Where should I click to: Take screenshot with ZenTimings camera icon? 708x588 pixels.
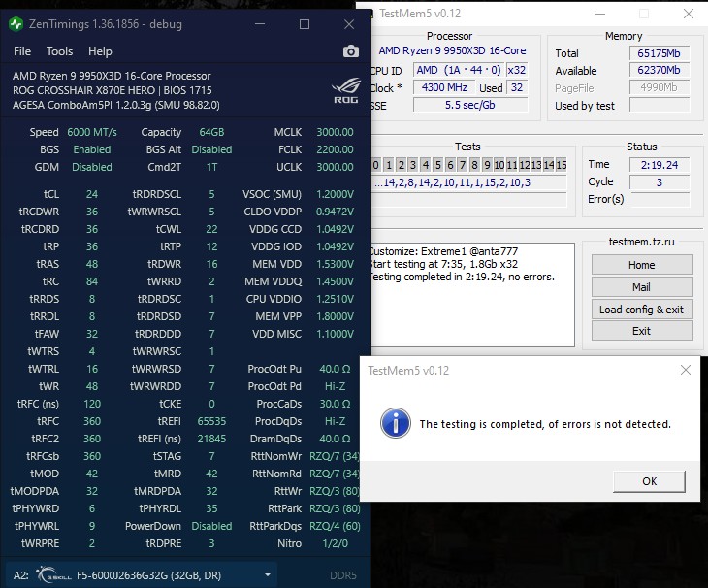coord(351,51)
